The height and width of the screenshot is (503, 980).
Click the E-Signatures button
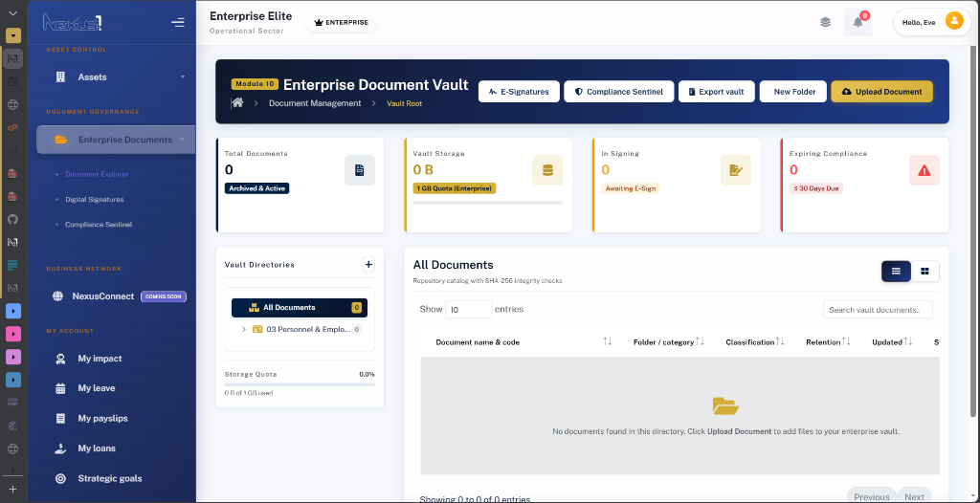519,91
